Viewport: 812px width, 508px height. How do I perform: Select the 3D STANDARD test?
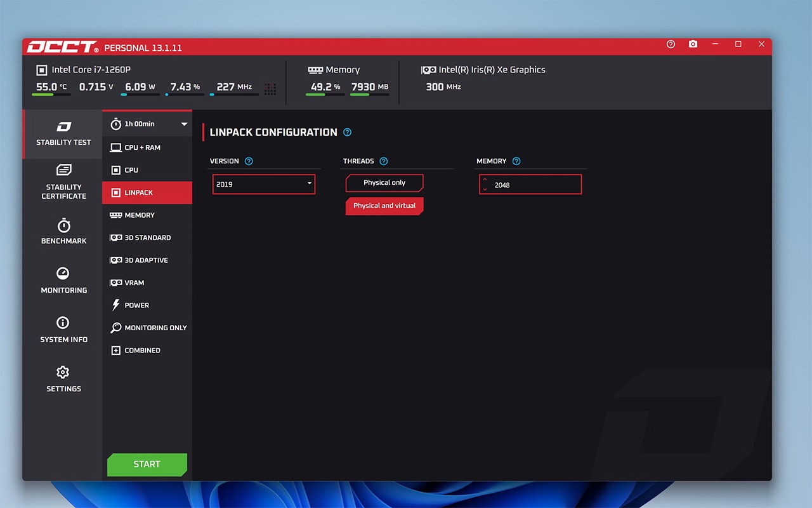pyautogui.click(x=147, y=237)
